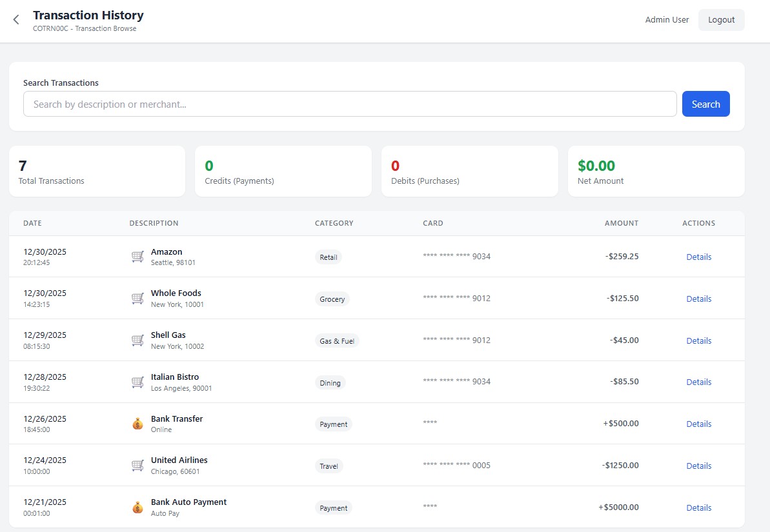View Details of the Whole Foods purchase
The height and width of the screenshot is (532, 770).
698,299
